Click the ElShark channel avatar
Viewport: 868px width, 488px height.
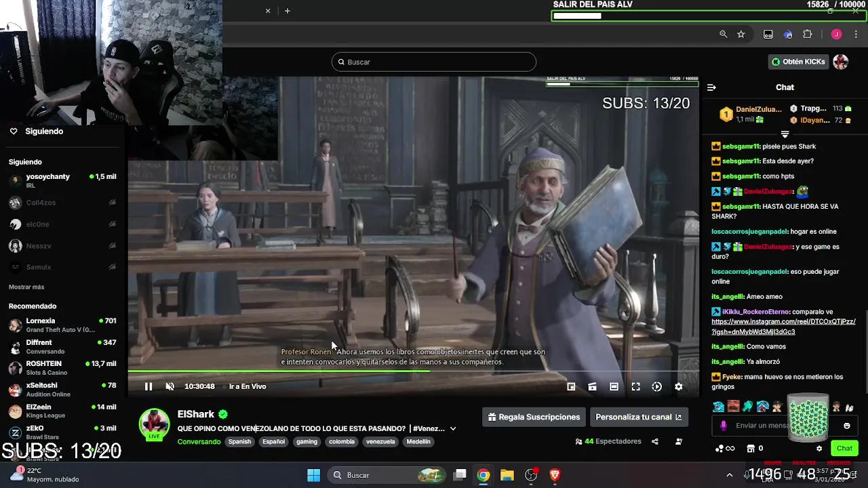click(x=155, y=424)
